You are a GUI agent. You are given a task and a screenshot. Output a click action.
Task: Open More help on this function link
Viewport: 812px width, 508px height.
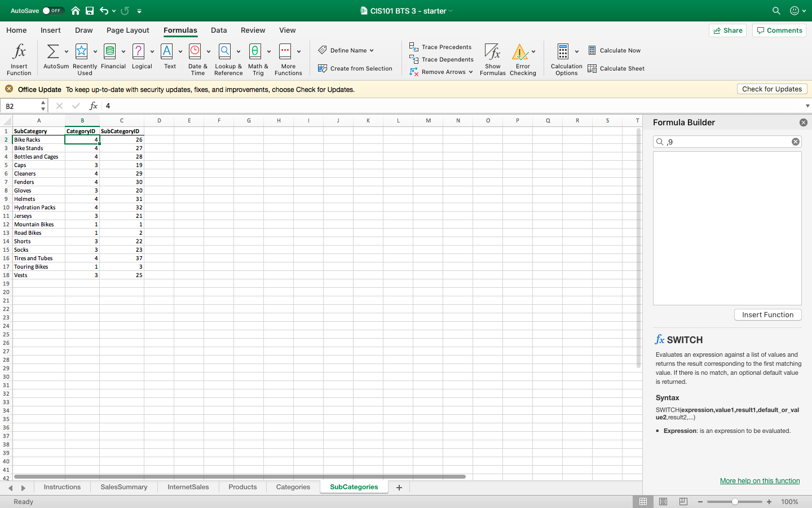(760, 481)
